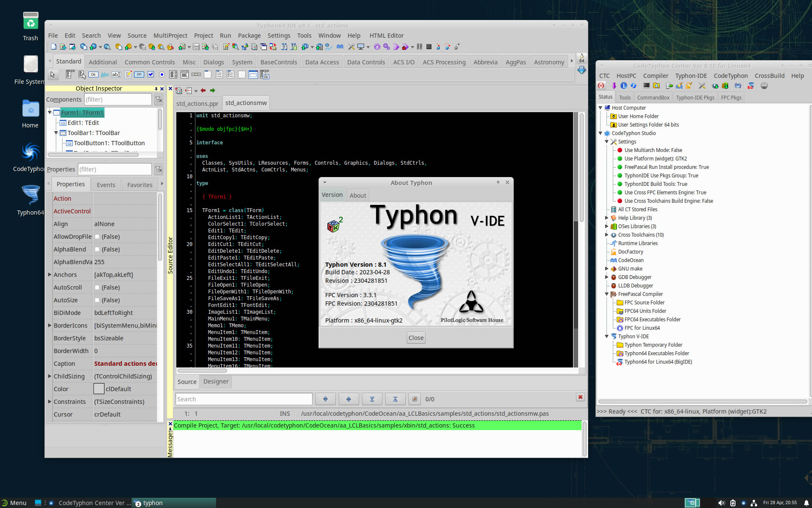Click the crossed tools options icon in IDE toolbar
The width and height of the screenshot is (812, 508).
pos(351,47)
